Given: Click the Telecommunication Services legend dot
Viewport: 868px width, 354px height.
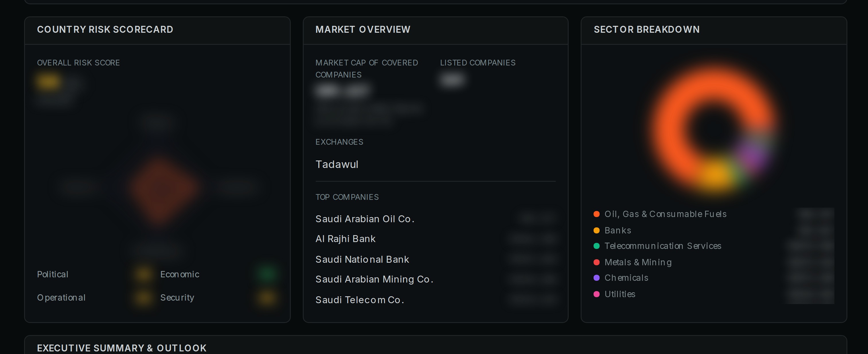Looking at the screenshot, I should (x=596, y=246).
